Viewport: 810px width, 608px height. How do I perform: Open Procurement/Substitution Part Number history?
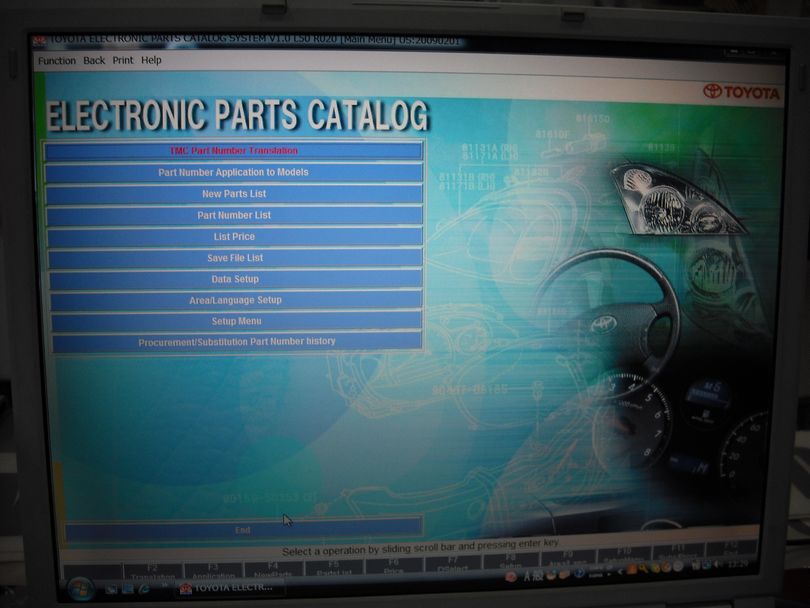(x=238, y=341)
